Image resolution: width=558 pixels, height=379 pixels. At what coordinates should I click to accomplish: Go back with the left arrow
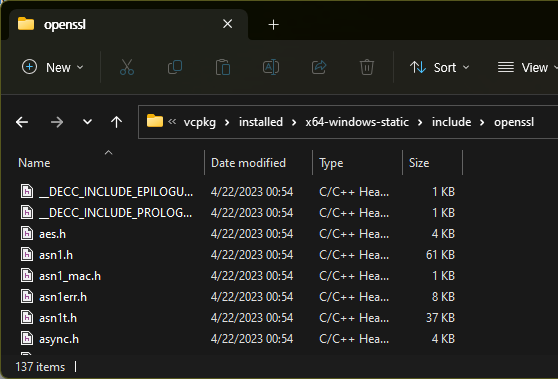pos(22,122)
